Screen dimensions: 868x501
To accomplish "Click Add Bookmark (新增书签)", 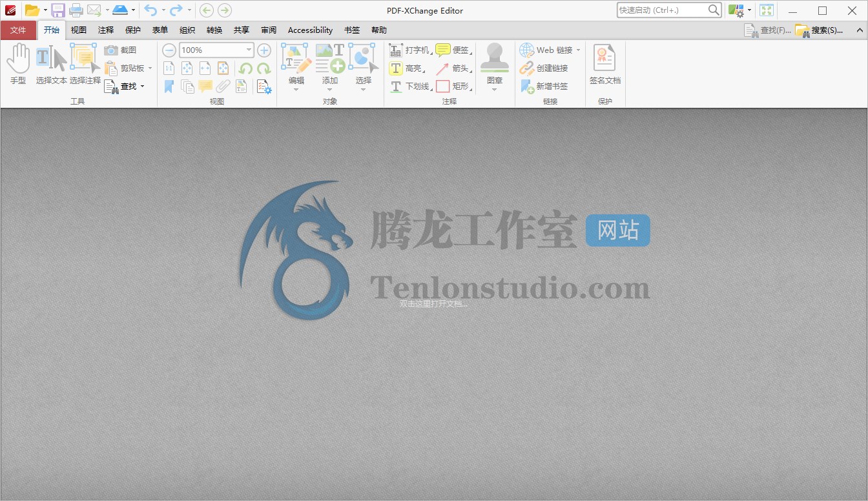I will coord(544,86).
